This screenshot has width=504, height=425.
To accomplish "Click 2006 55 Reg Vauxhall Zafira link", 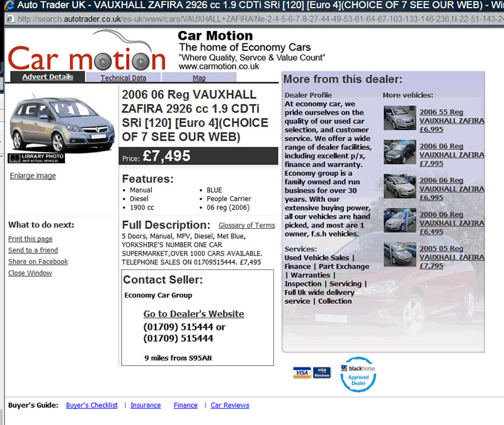I will coord(452,120).
